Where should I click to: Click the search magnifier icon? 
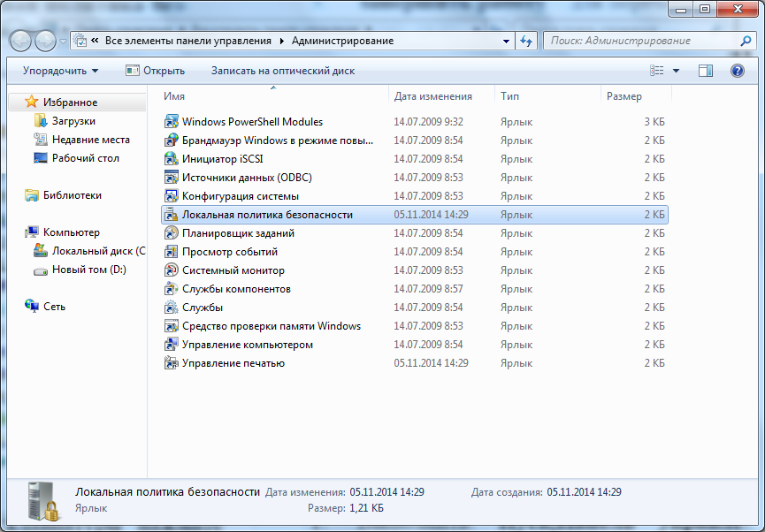(746, 41)
